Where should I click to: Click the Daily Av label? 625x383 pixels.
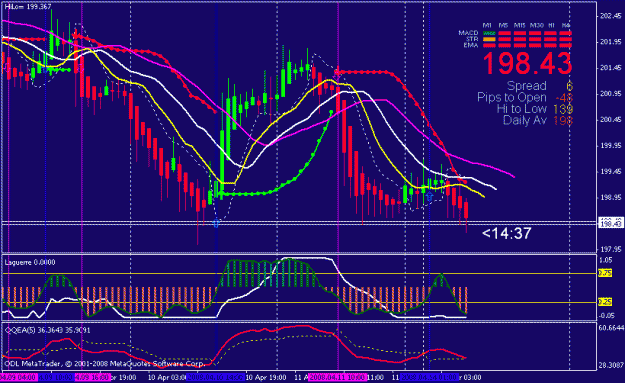pyautogui.click(x=525, y=120)
